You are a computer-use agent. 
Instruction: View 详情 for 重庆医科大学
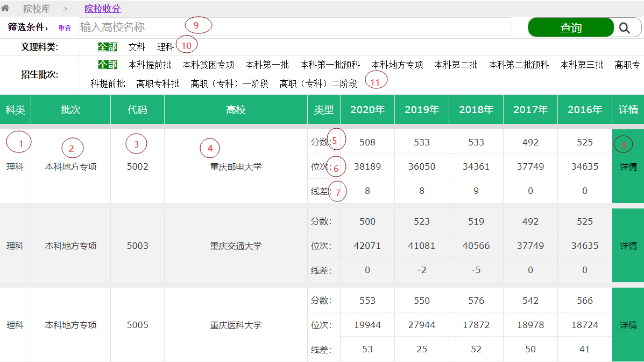point(628,325)
